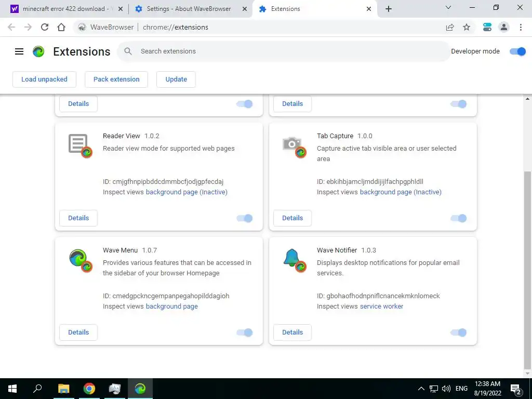This screenshot has height=399, width=532.
Task: Disable the Tab Capture extension toggle
Action: click(x=458, y=218)
